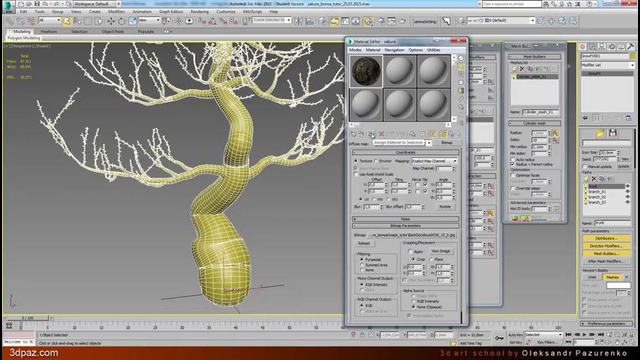640x360 pixels.
Task: Click the Link selection tool icon
Action: tap(10, 21)
